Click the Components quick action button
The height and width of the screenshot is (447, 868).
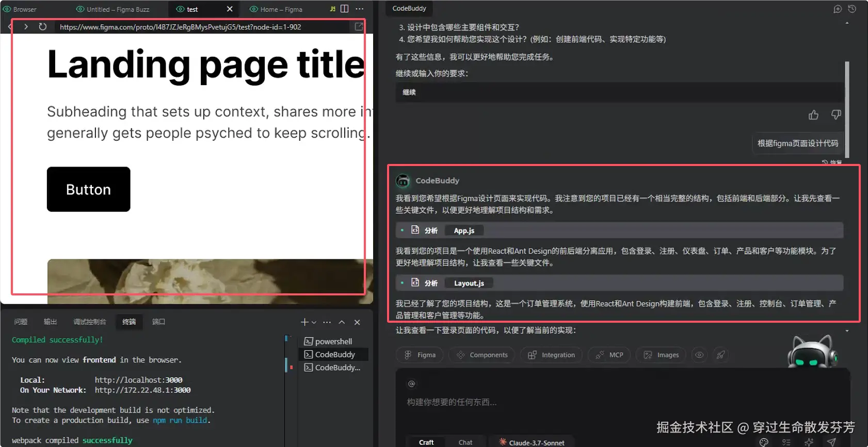click(x=482, y=355)
